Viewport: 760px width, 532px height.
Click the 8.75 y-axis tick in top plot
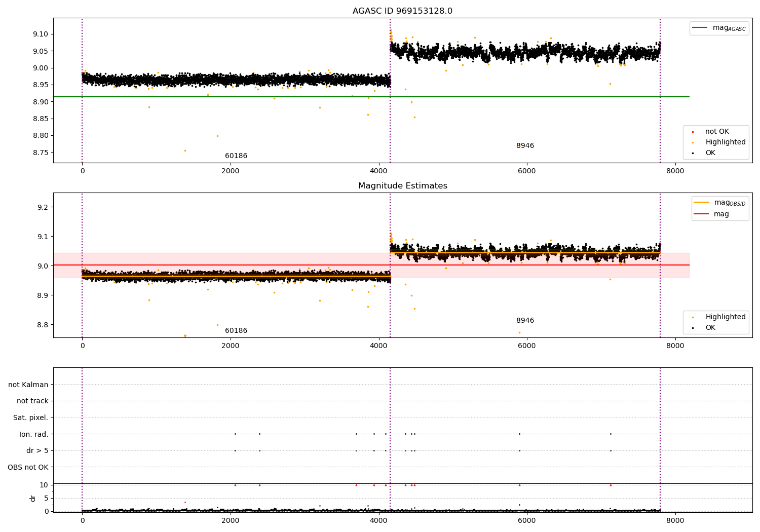[41, 153]
